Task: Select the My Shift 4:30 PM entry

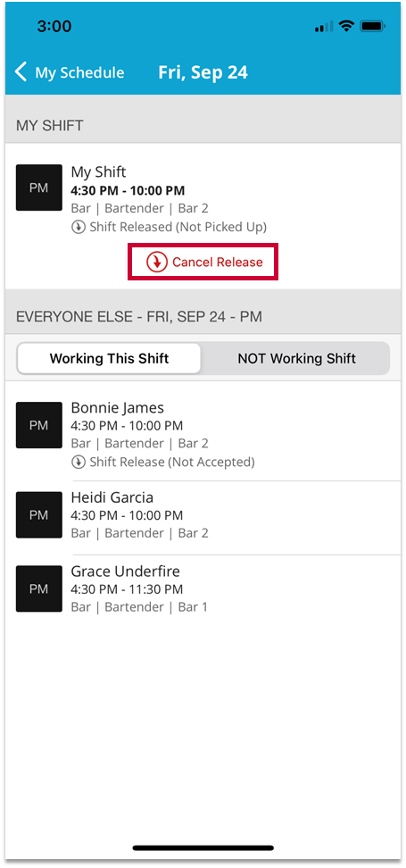Action: click(x=203, y=199)
